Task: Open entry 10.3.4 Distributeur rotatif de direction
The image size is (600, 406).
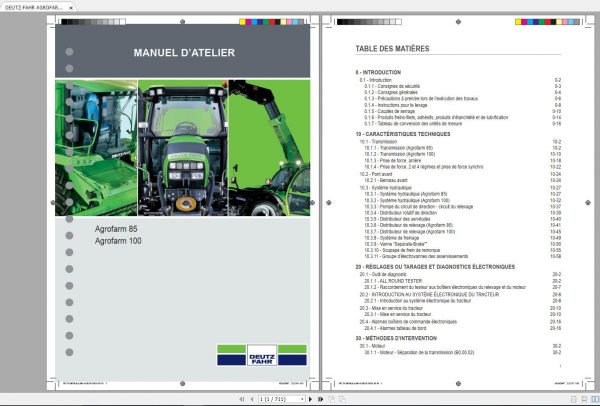Action: tap(400, 212)
